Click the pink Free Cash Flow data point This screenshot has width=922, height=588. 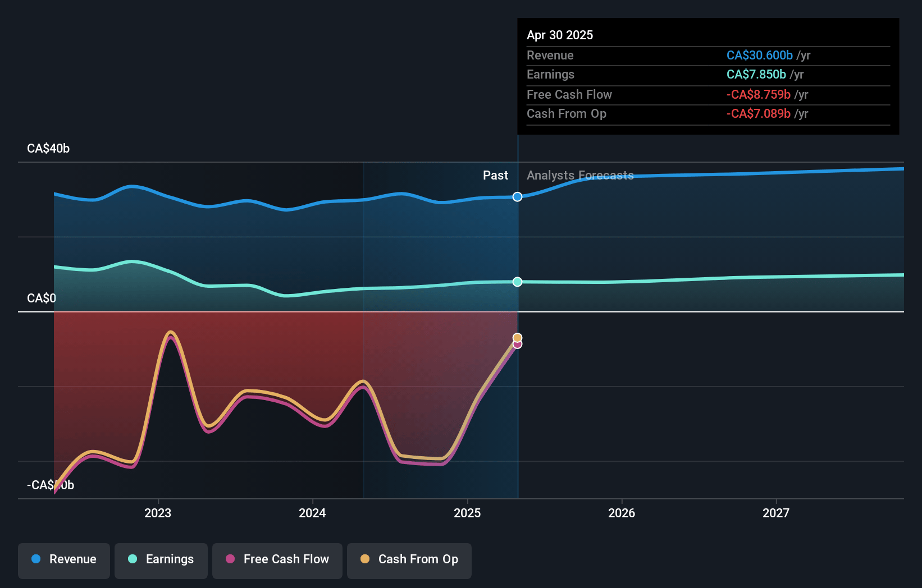coord(518,344)
